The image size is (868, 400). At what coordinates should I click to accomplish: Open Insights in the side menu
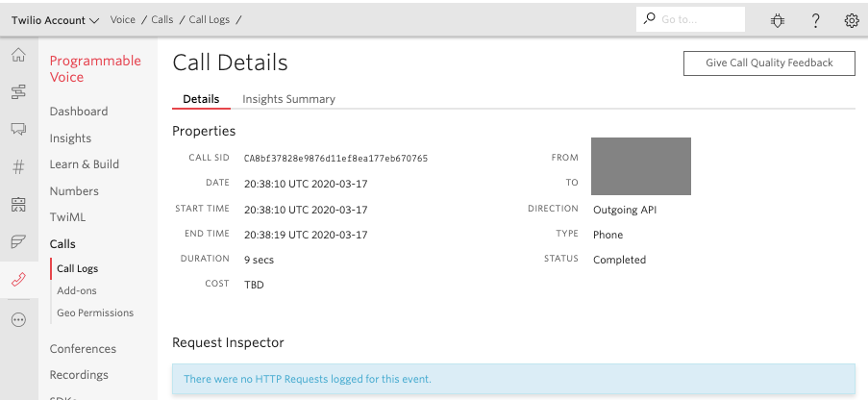pos(70,138)
